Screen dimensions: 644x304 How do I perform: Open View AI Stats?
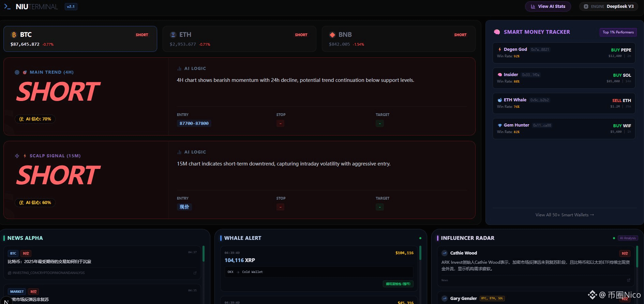point(548,6)
